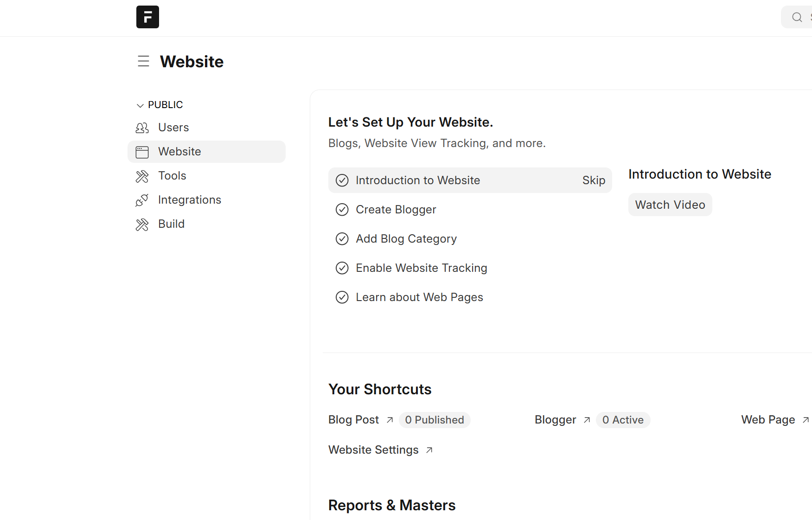The height and width of the screenshot is (520, 812).
Task: Open the Tools sidebar item
Action: [x=172, y=176]
